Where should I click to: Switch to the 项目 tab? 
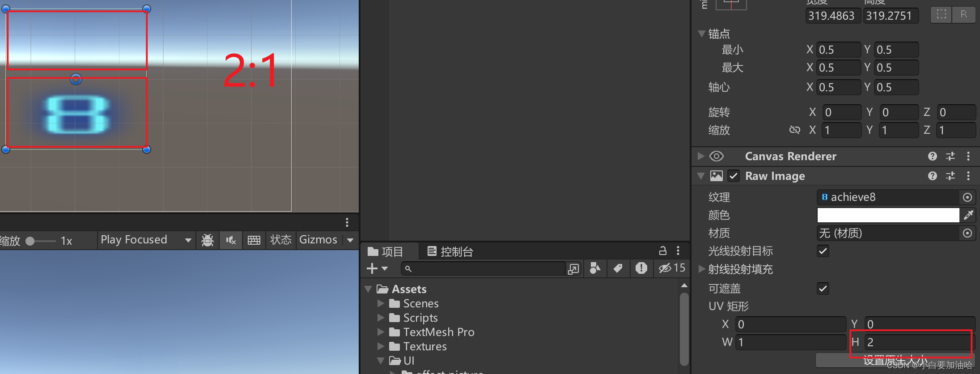(x=386, y=251)
